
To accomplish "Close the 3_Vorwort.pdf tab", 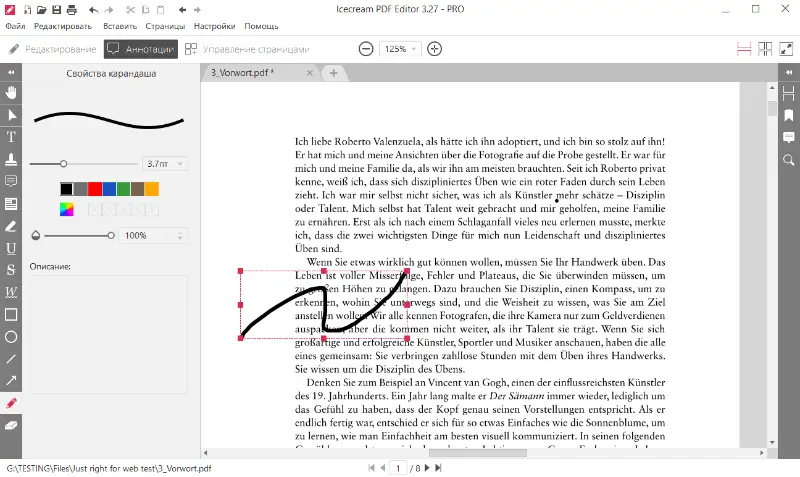I will point(310,73).
